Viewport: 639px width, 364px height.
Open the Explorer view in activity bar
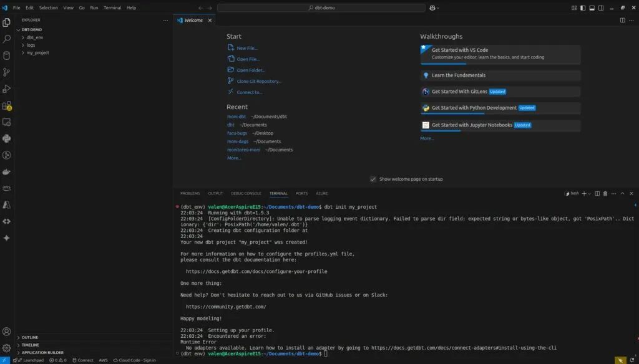click(6, 22)
